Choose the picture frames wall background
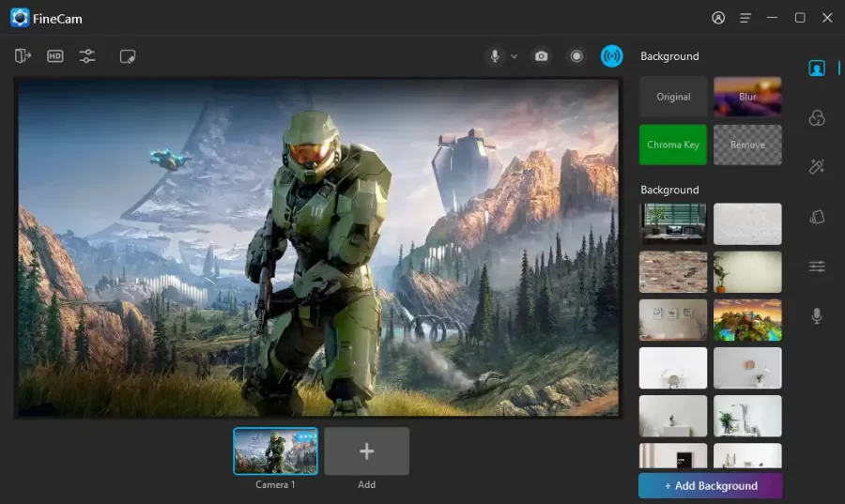 click(x=673, y=320)
